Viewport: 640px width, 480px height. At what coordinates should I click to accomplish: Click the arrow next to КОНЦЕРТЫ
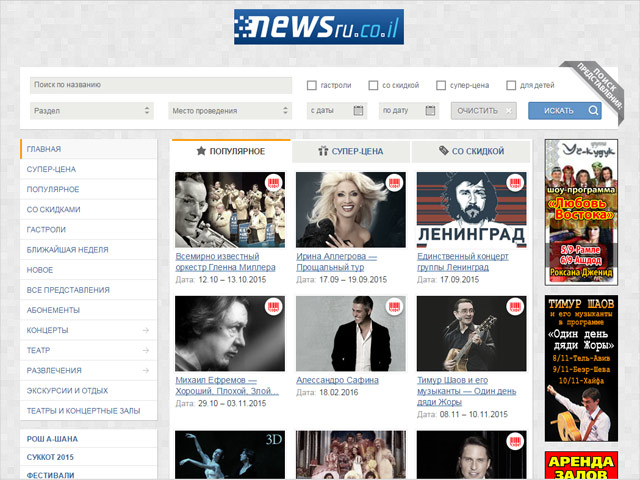pyautogui.click(x=146, y=330)
